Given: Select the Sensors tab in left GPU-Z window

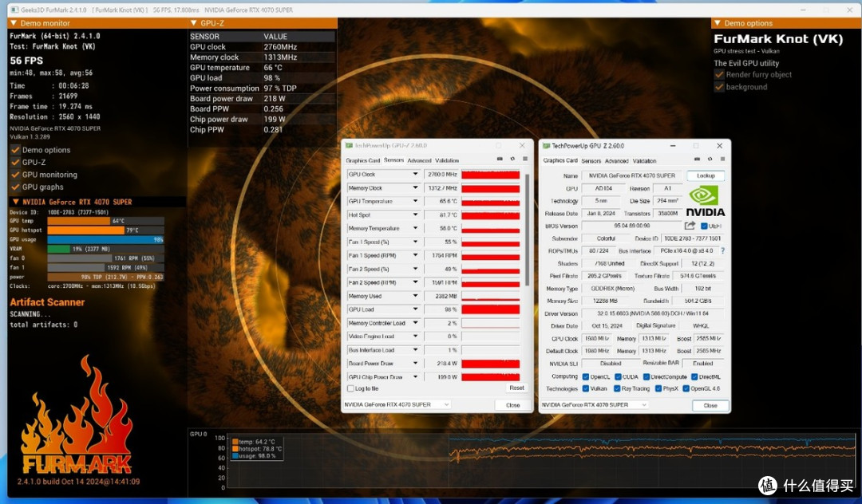Looking at the screenshot, I should click(x=393, y=160).
